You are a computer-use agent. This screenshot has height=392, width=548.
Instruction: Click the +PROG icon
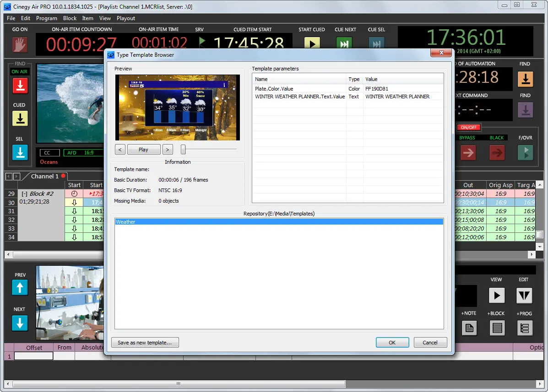click(x=525, y=328)
